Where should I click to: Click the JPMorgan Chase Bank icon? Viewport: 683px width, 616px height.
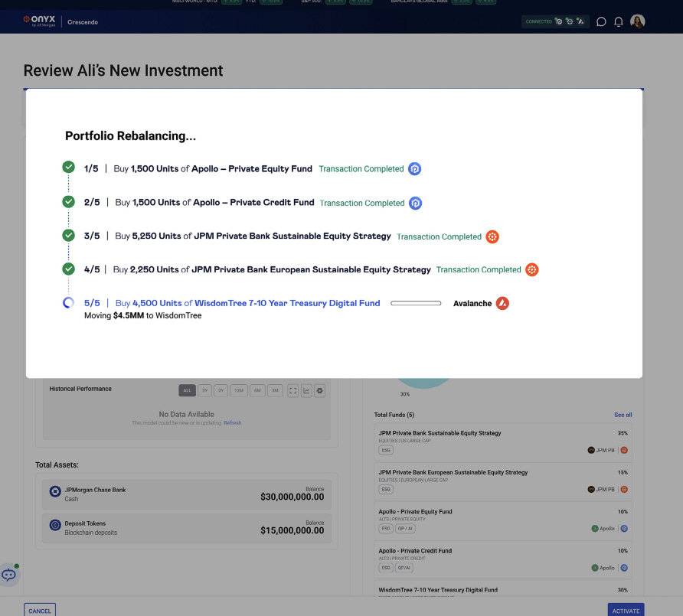(x=55, y=491)
